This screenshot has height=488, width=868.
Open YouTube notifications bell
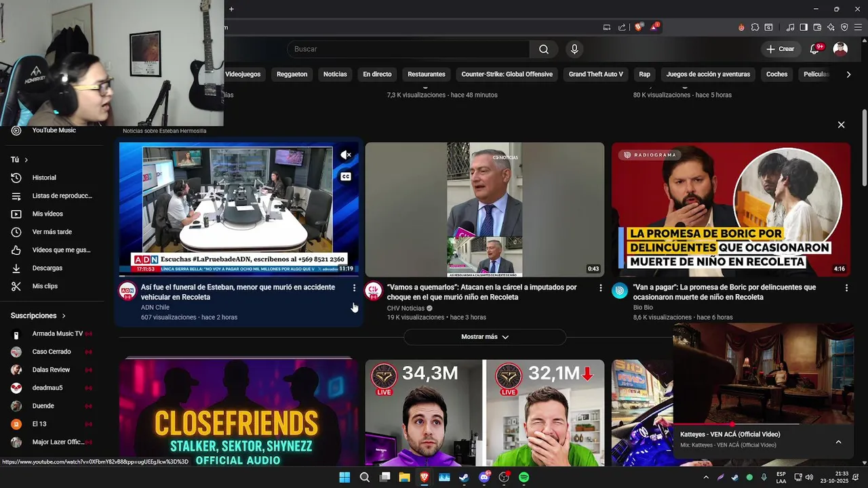coord(816,49)
